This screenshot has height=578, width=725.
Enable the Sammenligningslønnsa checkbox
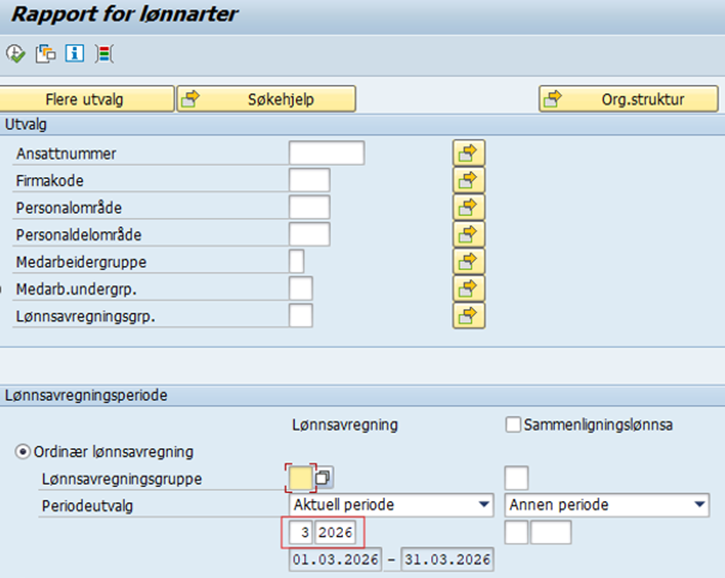pos(513,424)
